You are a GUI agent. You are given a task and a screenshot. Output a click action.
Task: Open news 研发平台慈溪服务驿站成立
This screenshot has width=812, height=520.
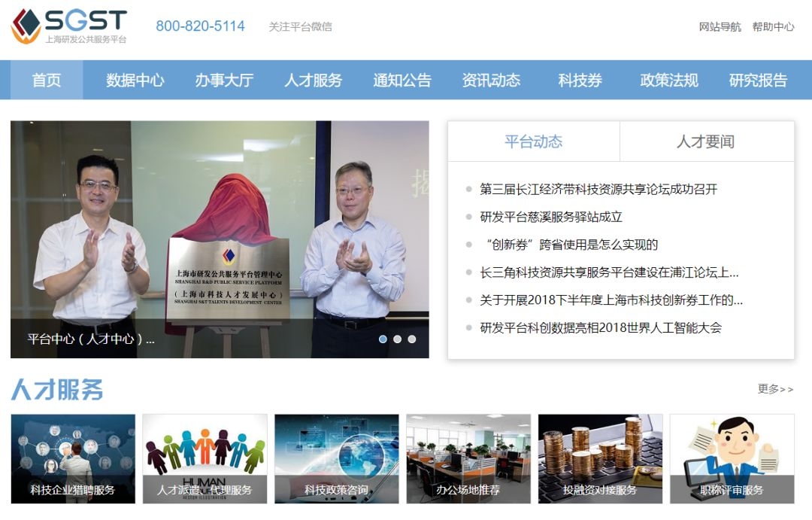click(551, 217)
